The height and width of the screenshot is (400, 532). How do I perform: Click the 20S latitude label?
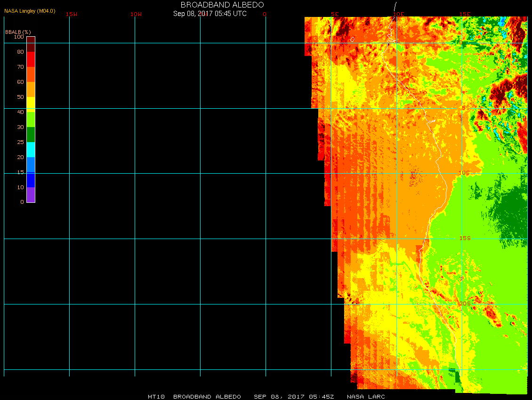click(465, 304)
